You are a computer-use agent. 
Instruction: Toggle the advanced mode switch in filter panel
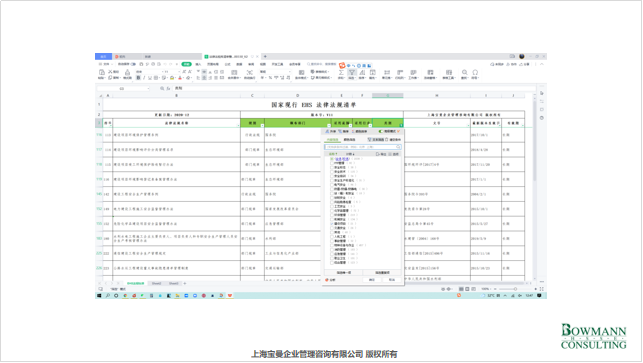point(381,131)
